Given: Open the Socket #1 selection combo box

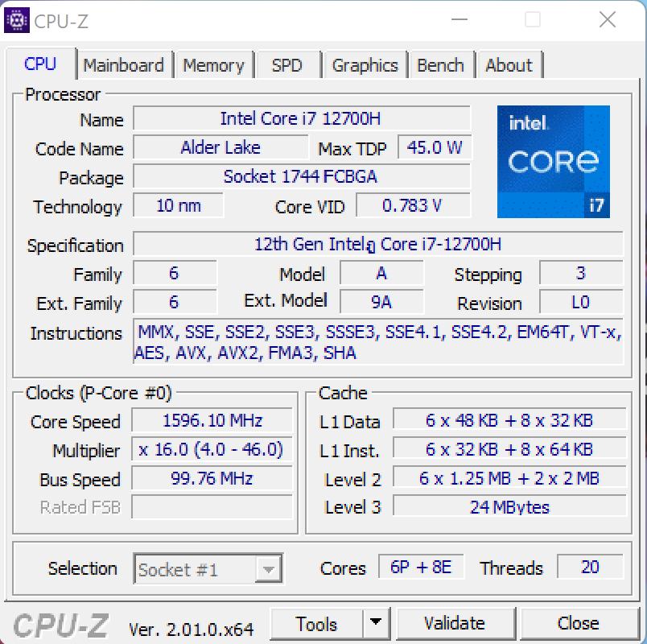Looking at the screenshot, I should pos(208,569).
